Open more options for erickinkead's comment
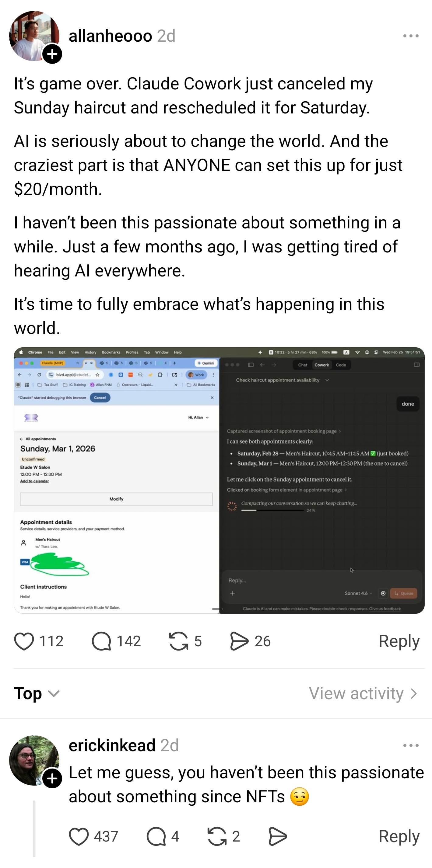The height and width of the screenshot is (868, 432). coord(411,745)
